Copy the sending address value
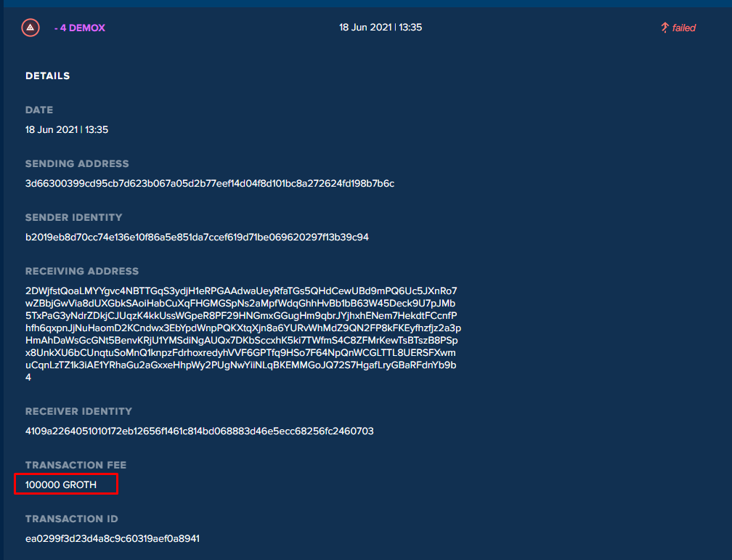 click(x=211, y=183)
